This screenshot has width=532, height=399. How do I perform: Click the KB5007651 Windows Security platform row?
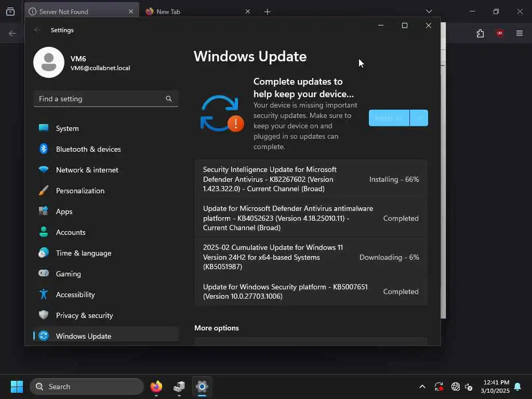pyautogui.click(x=311, y=291)
